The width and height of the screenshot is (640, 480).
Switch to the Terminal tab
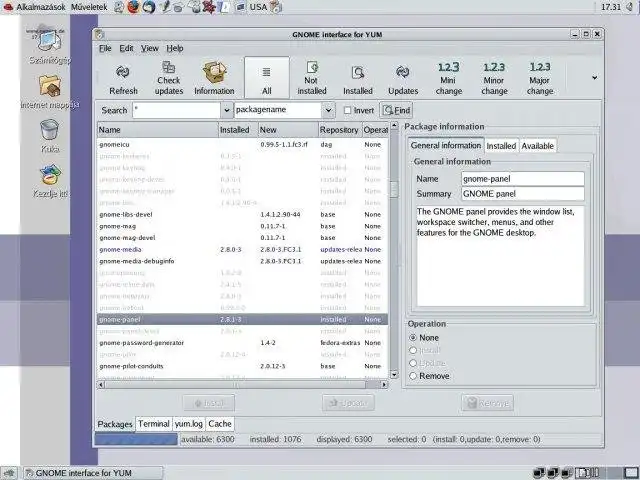pyautogui.click(x=154, y=424)
